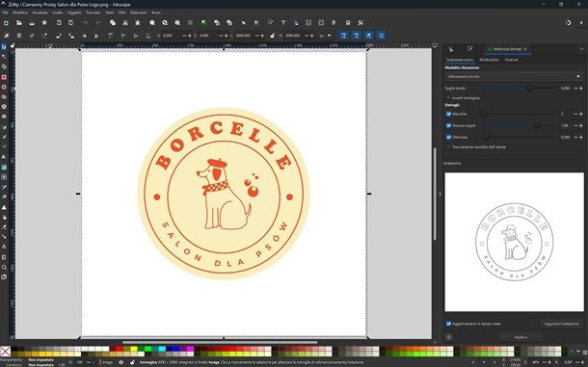
Task: Pick the red swatch in palette
Action: pyautogui.click(x=120, y=349)
